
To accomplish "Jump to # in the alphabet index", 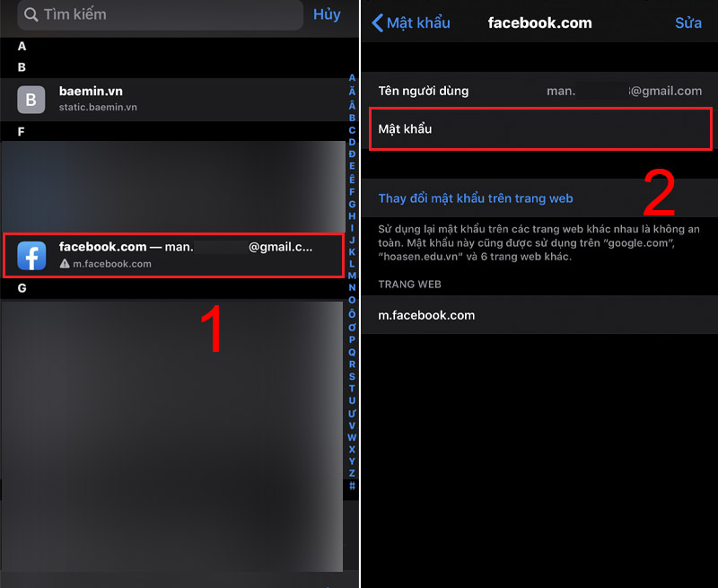I will (x=352, y=486).
